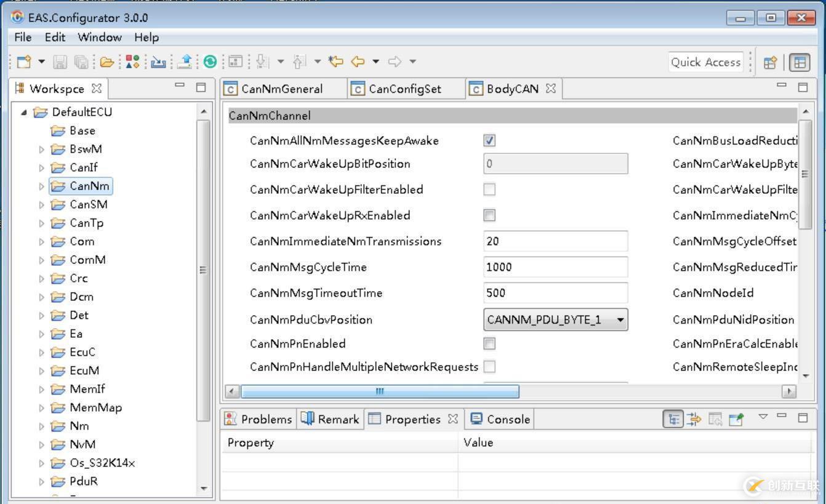826x504 pixels.
Task: Minimize the Workspce panel
Action: point(180,86)
